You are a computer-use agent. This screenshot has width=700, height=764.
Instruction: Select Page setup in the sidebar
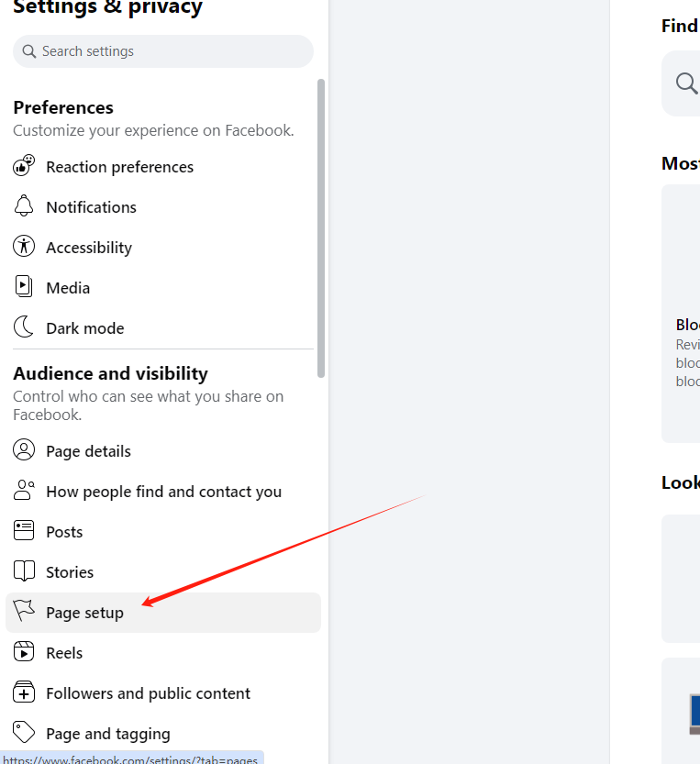[x=84, y=613]
